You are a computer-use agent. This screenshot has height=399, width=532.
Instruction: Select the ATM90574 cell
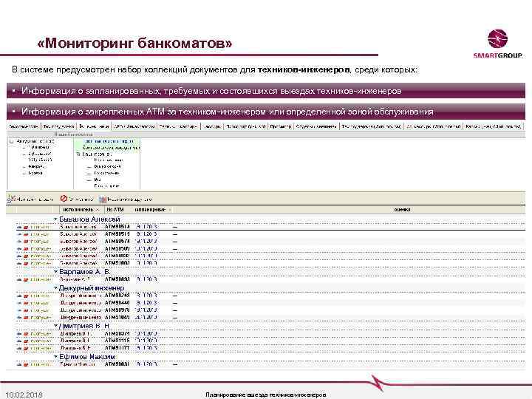click(x=117, y=241)
